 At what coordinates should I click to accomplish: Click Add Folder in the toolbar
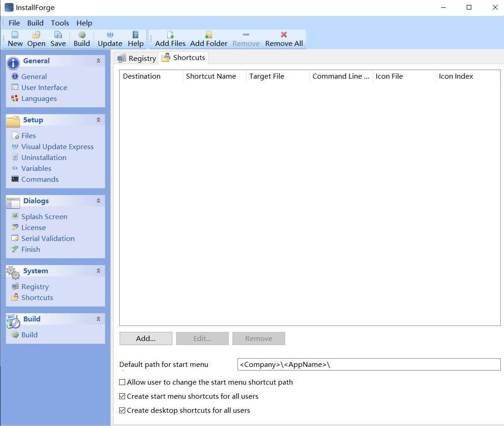(208, 39)
